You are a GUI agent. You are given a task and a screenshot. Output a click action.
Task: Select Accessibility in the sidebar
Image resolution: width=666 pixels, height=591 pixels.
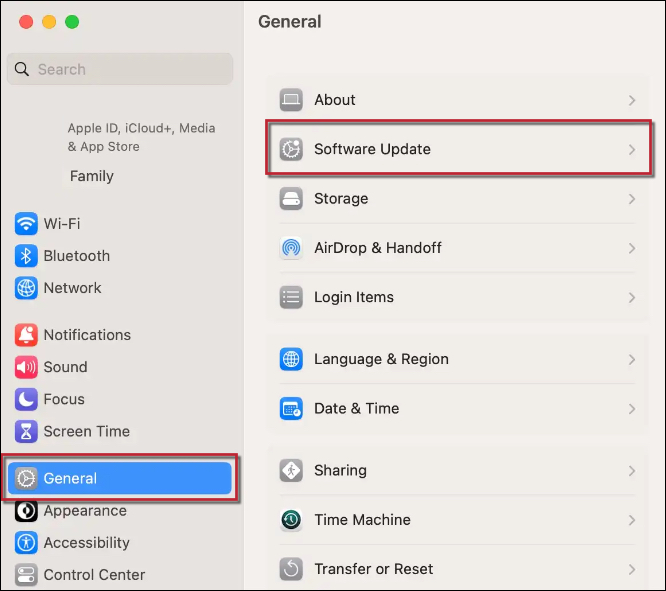coord(120,543)
